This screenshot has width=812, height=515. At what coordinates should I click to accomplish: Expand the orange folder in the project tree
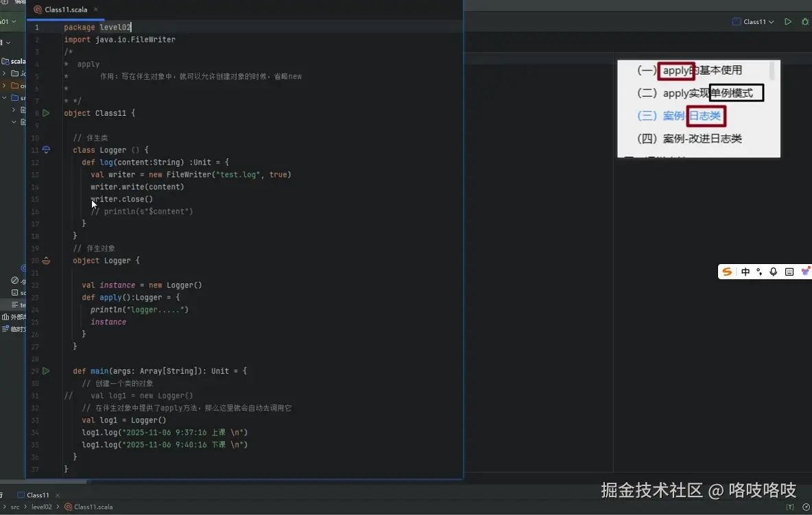[x=4, y=86]
